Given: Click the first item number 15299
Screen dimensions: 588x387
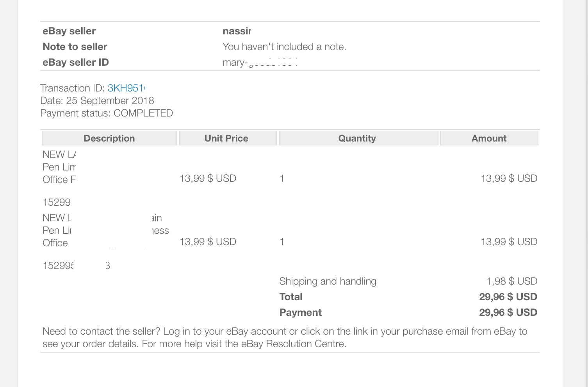Looking at the screenshot, I should coord(57,202).
